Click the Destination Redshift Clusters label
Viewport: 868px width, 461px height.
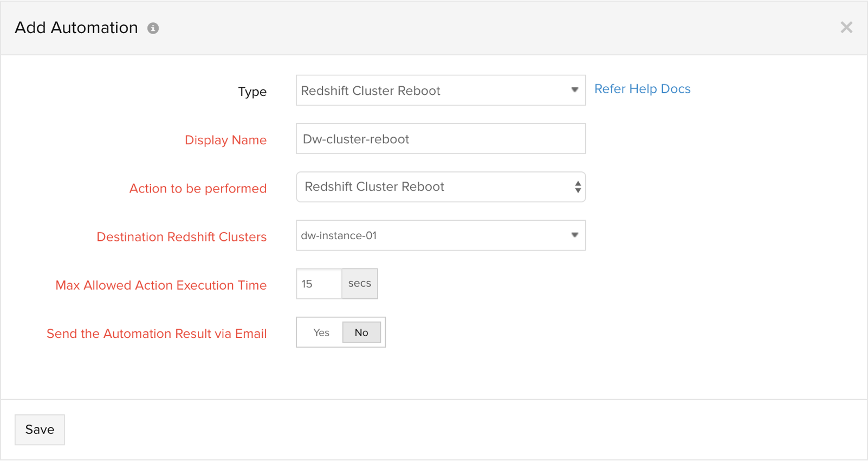(182, 237)
